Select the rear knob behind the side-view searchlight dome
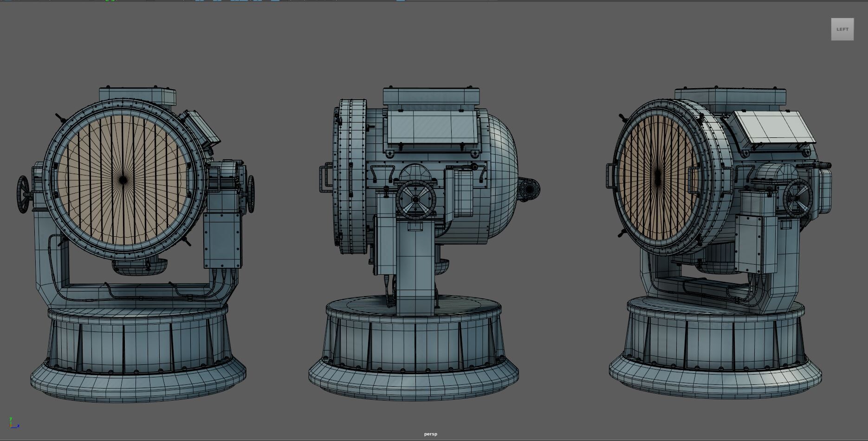Viewport: 868px width, 441px height. click(529, 189)
